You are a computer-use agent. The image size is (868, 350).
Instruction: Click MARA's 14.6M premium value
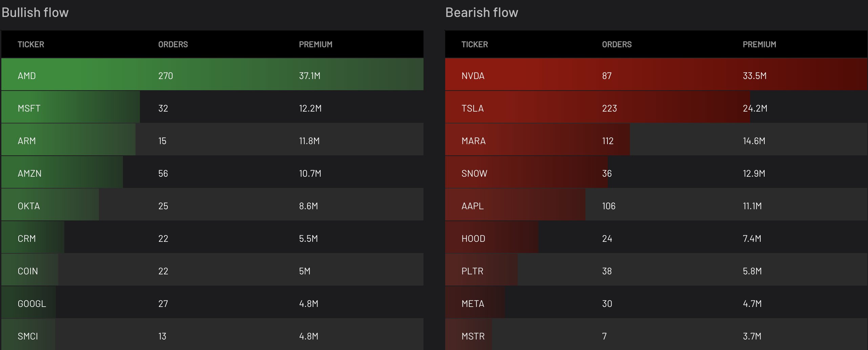754,141
